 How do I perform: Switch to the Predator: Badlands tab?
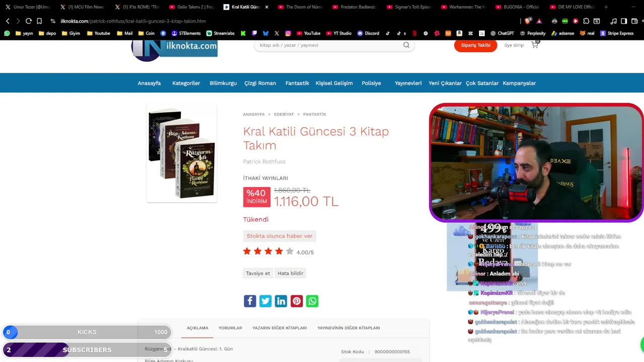(x=355, y=7)
